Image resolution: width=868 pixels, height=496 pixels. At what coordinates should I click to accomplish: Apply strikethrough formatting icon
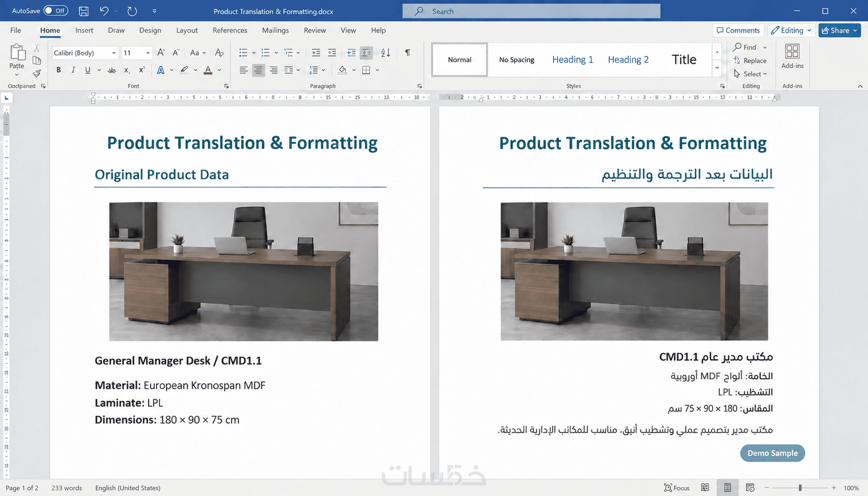[111, 70]
